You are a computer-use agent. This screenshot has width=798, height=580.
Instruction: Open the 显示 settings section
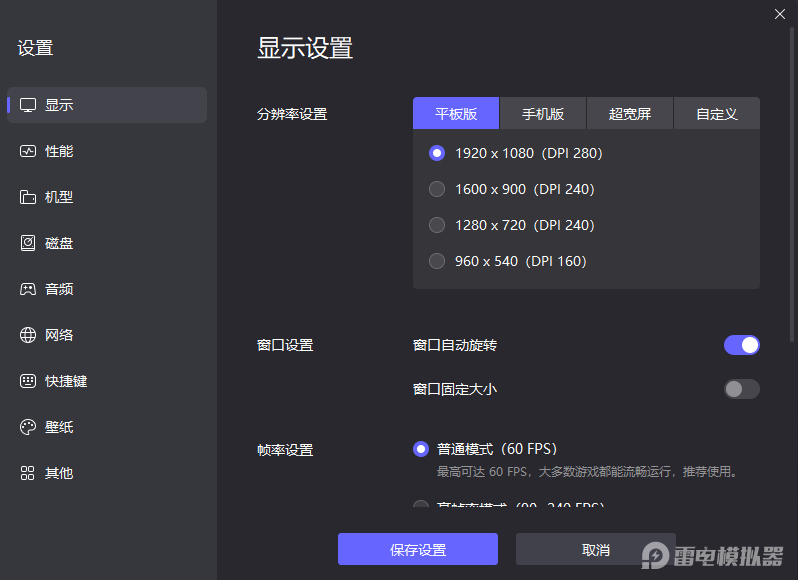[107, 105]
